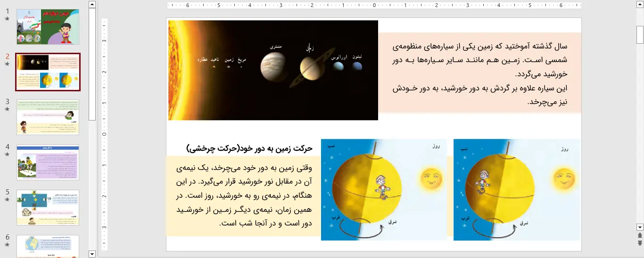The height and width of the screenshot is (258, 644).
Task: Click scroll-down arrow of thumbnail panel
Action: pos(92,254)
